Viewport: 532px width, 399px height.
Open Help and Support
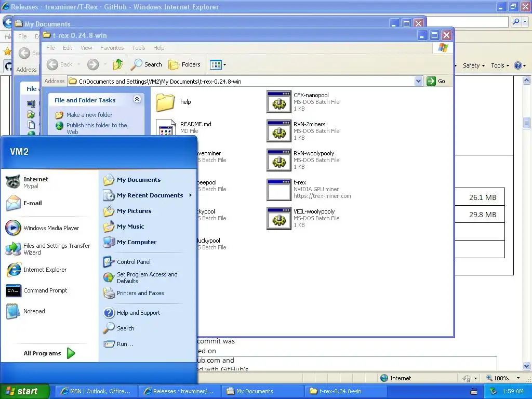click(131, 313)
